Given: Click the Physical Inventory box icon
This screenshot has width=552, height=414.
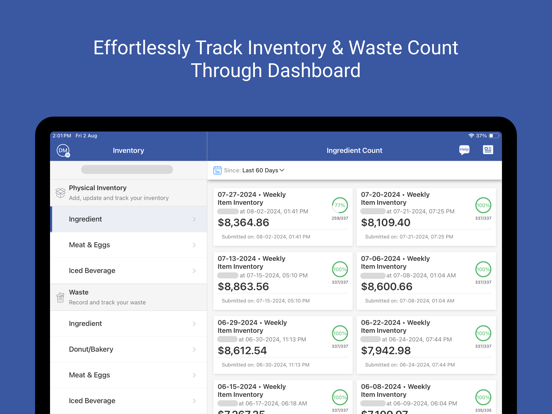Looking at the screenshot, I should click(60, 193).
